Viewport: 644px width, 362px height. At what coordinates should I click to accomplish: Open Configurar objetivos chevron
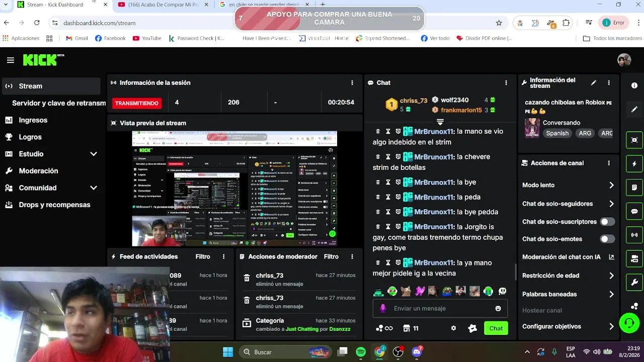(x=611, y=326)
